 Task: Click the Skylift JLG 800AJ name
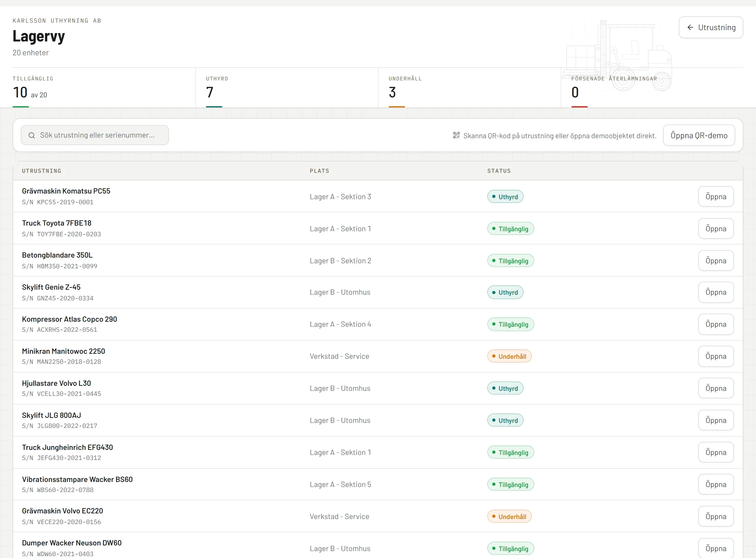click(x=51, y=415)
